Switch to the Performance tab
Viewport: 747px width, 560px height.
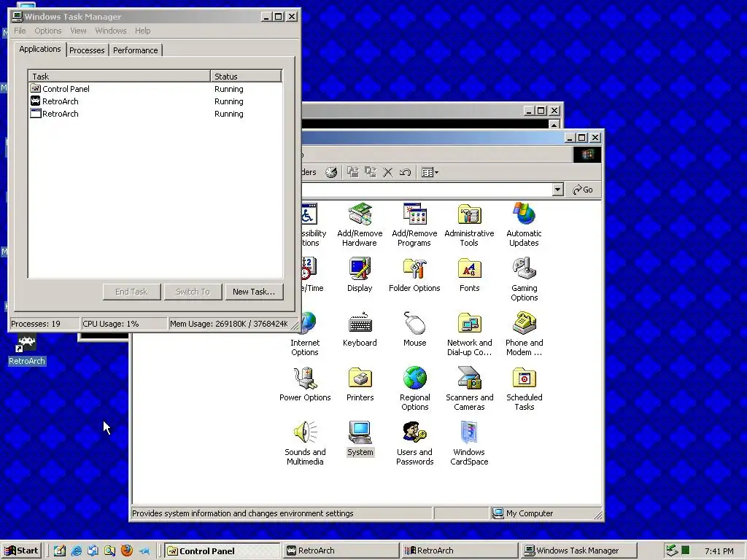135,50
